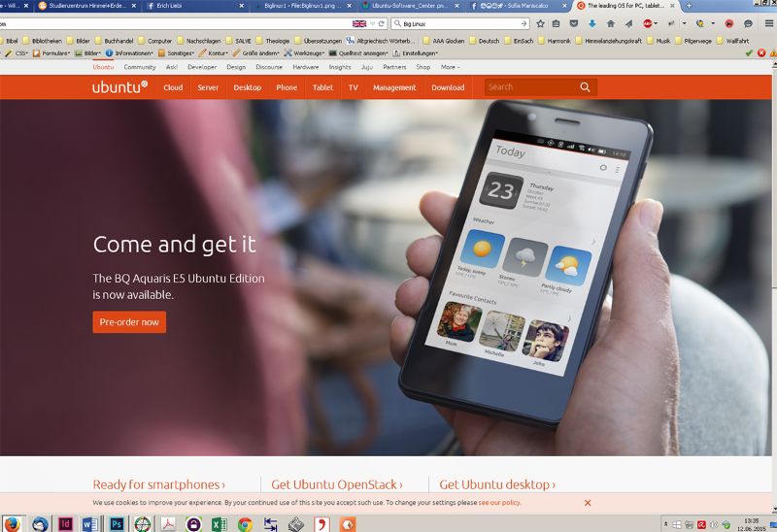The image size is (777, 532).
Task: Expand the dropdown arrow beside the UK flag
Action: point(373,23)
